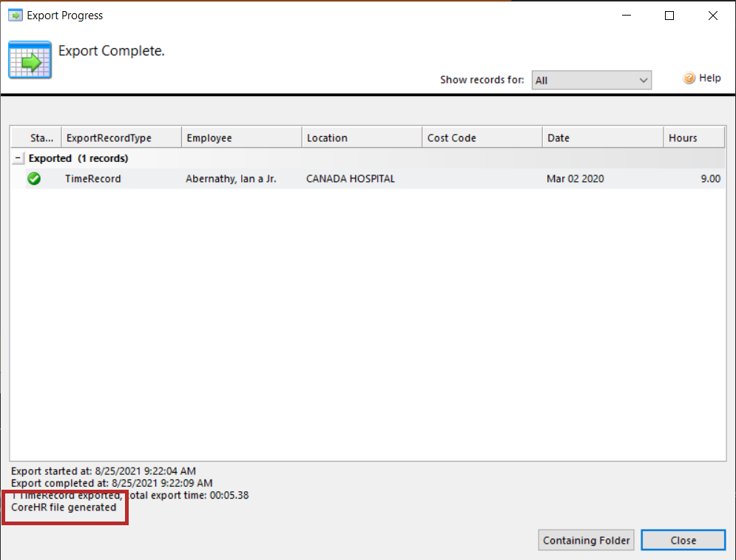Viewport: 736px width, 560px height.
Task: Open the Containing Folder
Action: point(587,540)
